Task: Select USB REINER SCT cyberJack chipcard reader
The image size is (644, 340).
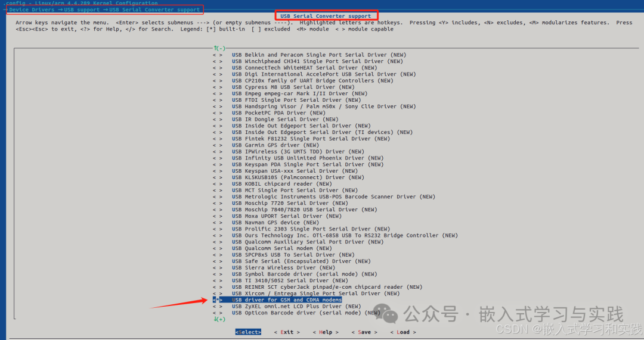Action: tap(317, 287)
